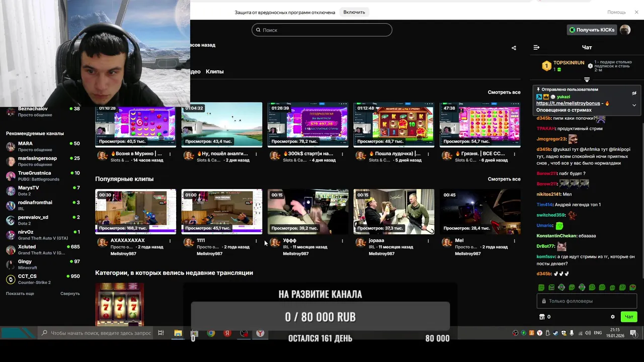
Task: Open TrueGrustnica channel in sidebar
Action: click(43, 176)
